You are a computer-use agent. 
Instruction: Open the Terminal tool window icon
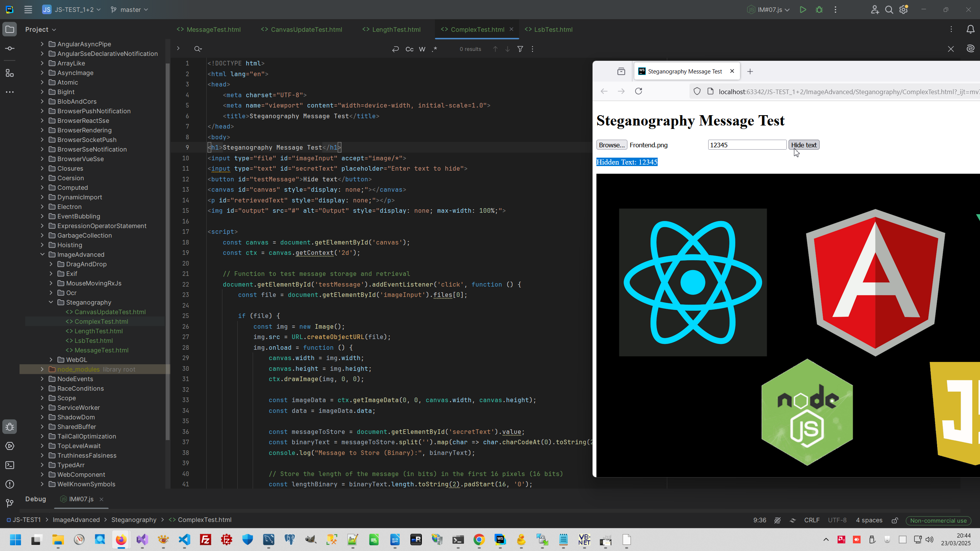coord(10,465)
